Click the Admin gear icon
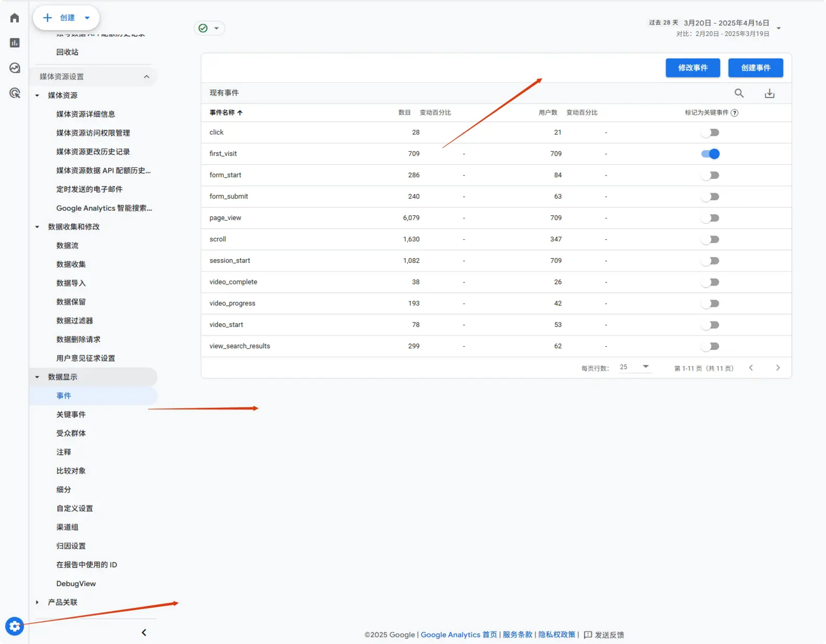The image size is (826, 644). pyautogui.click(x=14, y=626)
